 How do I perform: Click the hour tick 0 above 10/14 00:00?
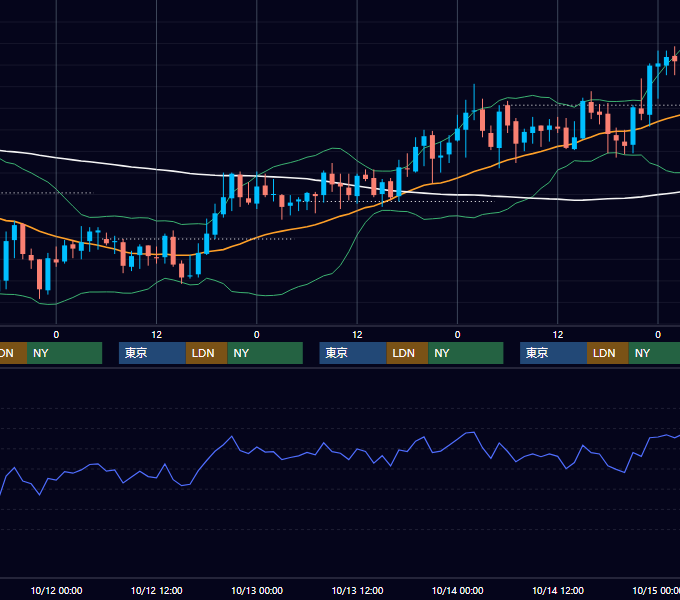click(458, 335)
